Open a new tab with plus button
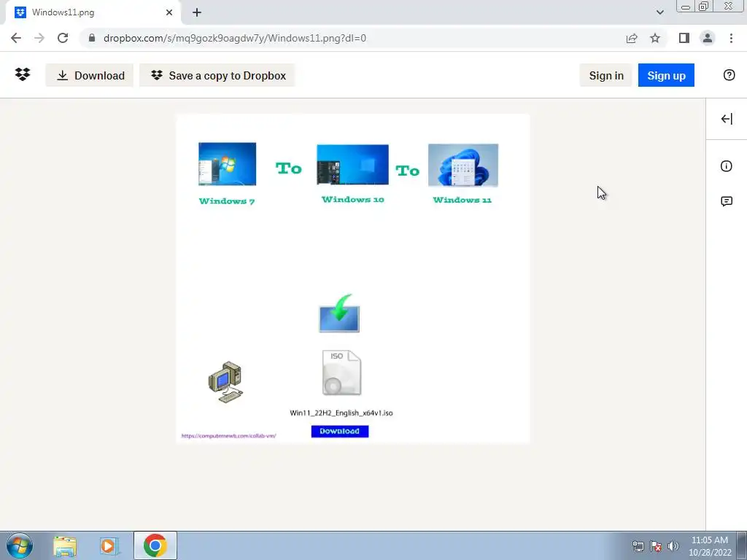This screenshot has width=747, height=560. [197, 12]
